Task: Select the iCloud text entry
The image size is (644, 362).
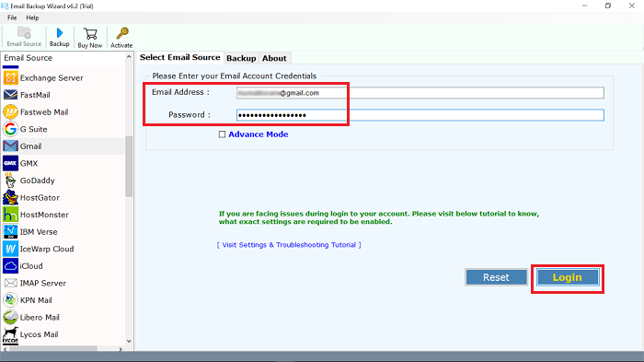Action: [31, 266]
